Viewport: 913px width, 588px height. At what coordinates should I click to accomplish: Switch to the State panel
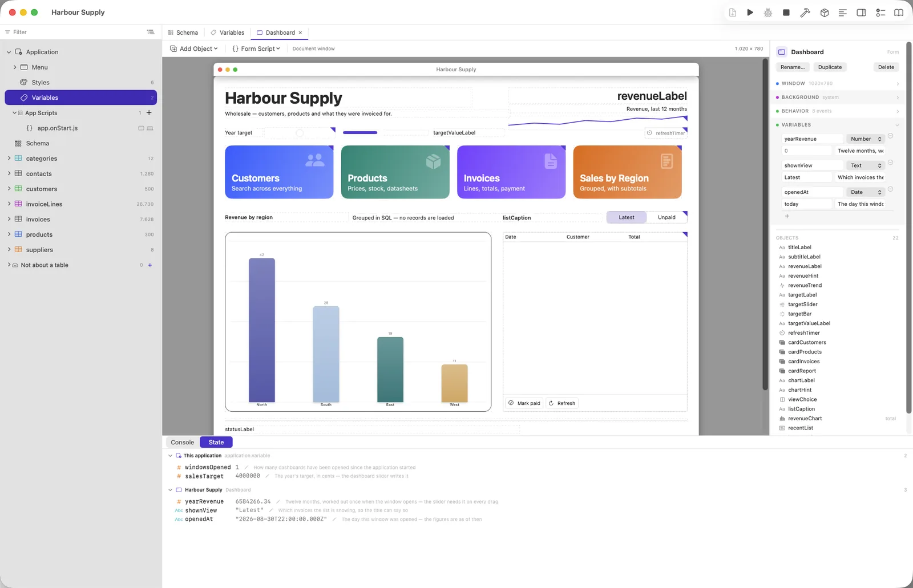(x=216, y=442)
